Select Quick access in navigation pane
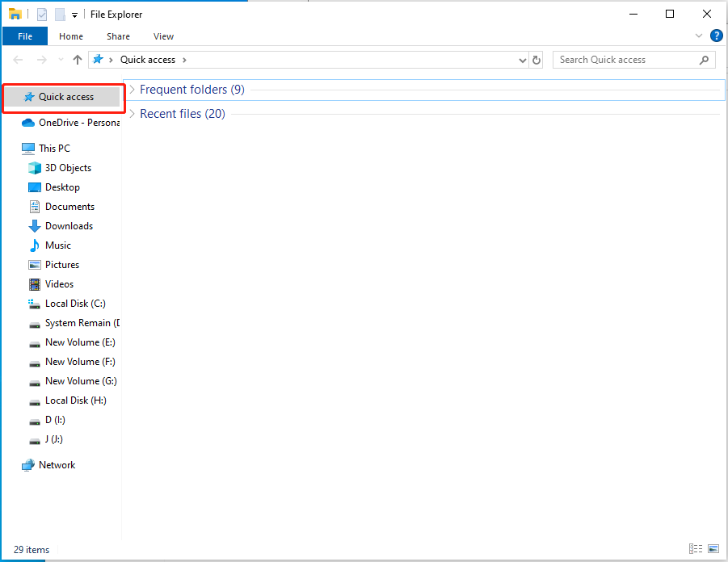The width and height of the screenshot is (728, 562). point(61,97)
